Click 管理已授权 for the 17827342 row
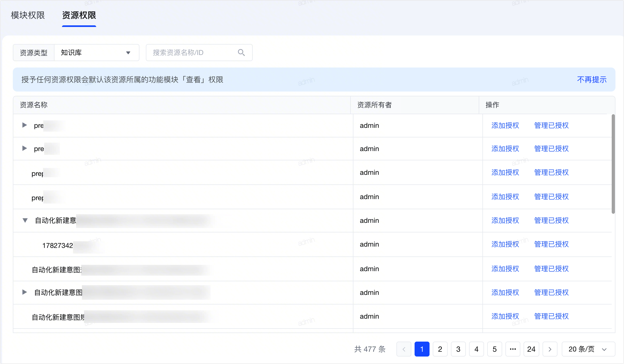Image resolution: width=624 pixels, height=364 pixels. tap(551, 244)
